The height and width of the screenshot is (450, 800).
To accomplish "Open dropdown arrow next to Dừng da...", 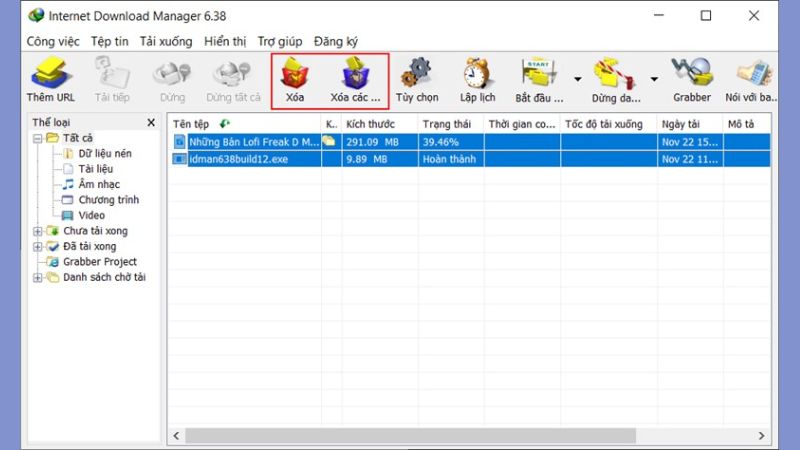I will coord(654,78).
